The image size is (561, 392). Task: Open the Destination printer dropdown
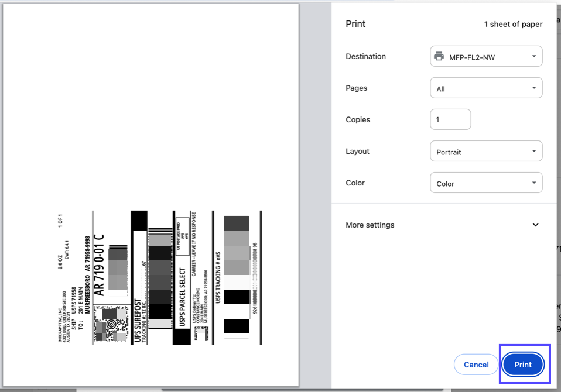[486, 56]
